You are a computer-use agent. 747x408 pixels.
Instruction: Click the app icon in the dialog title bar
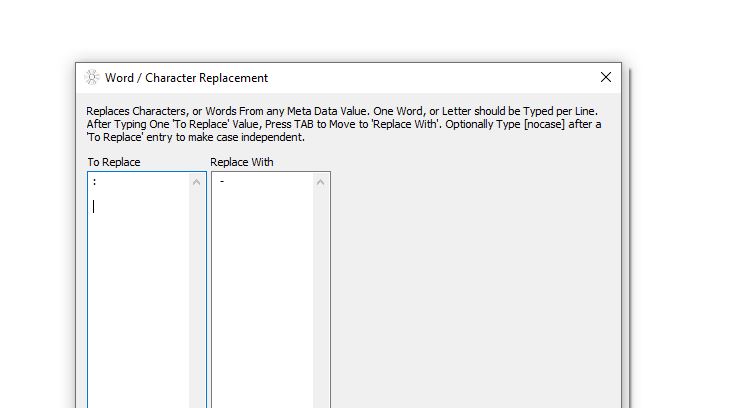[x=93, y=78]
